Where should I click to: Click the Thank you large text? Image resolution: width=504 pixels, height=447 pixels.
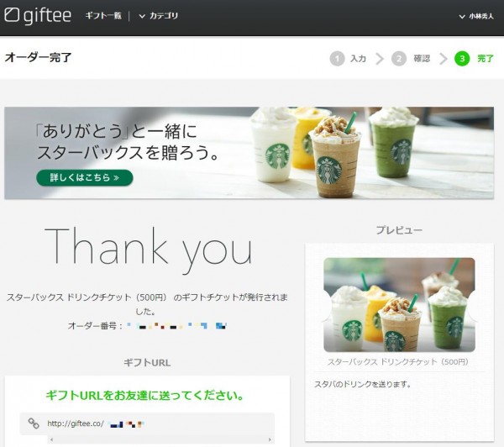pos(149,250)
